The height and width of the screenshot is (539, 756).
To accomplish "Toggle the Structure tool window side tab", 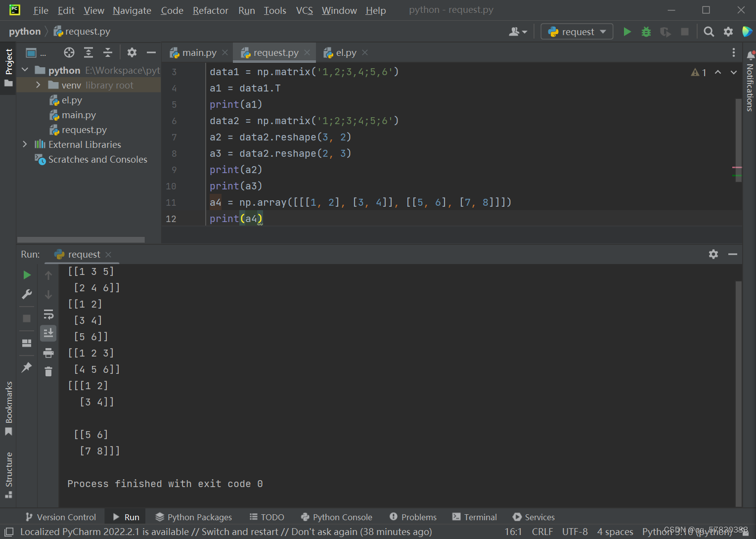I will 8,475.
